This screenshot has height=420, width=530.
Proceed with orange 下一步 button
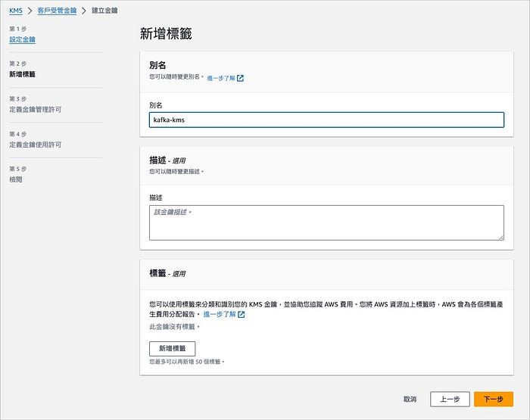tap(494, 400)
